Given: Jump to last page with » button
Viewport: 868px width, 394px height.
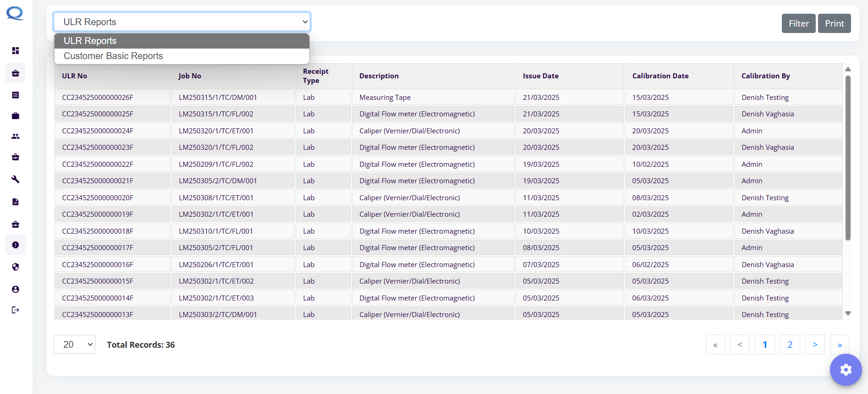Looking at the screenshot, I should (840, 345).
